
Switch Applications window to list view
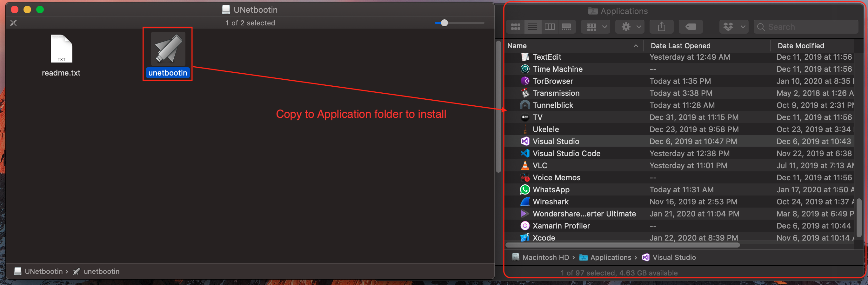pos(533,27)
